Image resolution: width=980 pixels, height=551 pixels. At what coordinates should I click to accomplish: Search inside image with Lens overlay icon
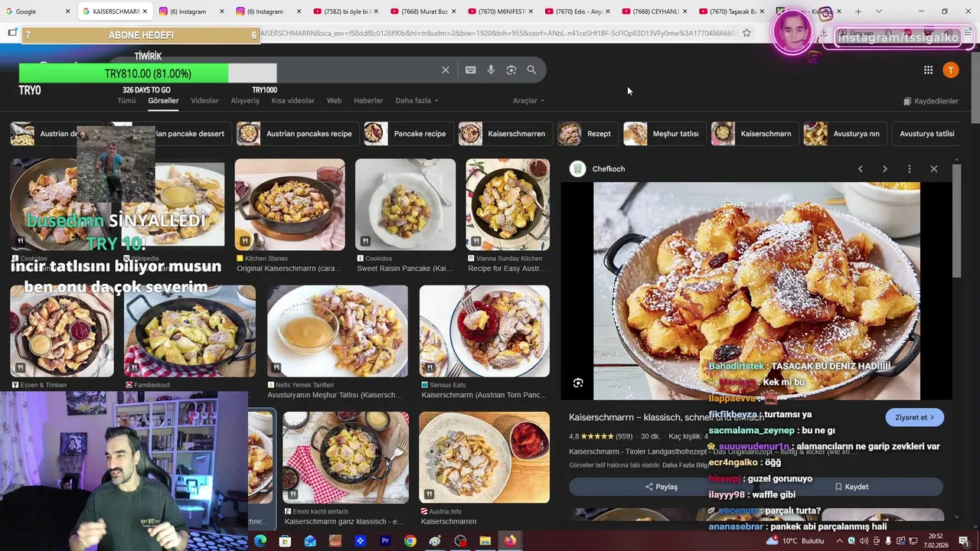(x=578, y=383)
